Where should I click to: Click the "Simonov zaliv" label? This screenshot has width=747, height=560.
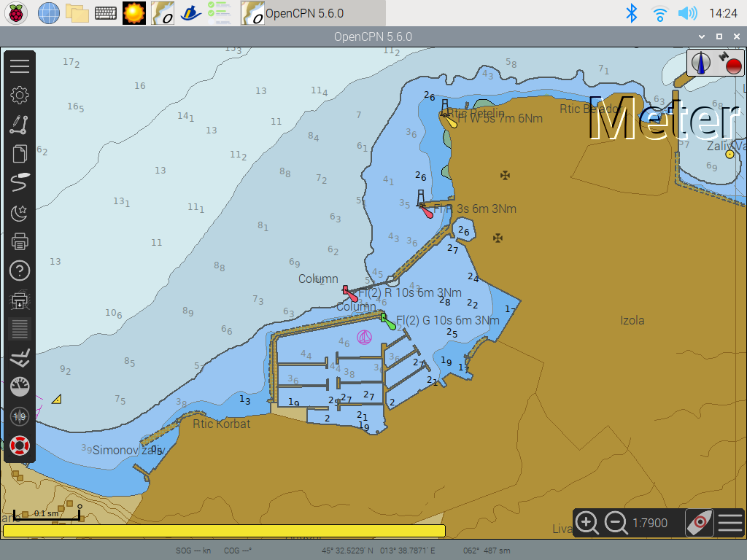[128, 450]
